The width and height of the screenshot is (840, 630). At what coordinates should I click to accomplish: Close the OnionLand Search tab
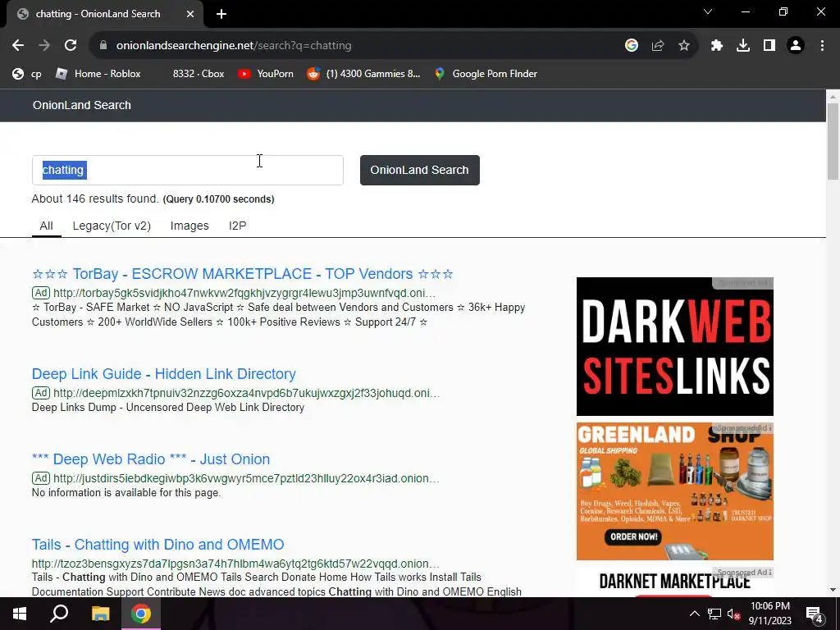[190, 14]
